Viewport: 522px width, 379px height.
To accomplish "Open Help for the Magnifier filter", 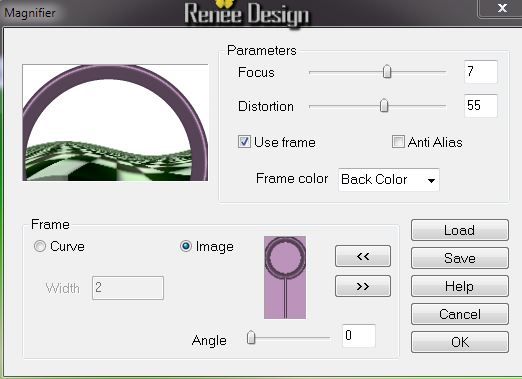I will click(x=460, y=286).
